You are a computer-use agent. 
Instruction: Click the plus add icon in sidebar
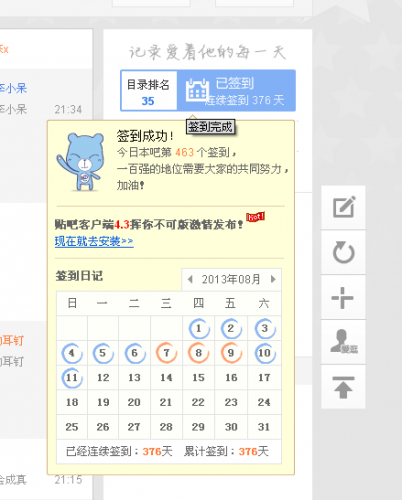(x=343, y=297)
